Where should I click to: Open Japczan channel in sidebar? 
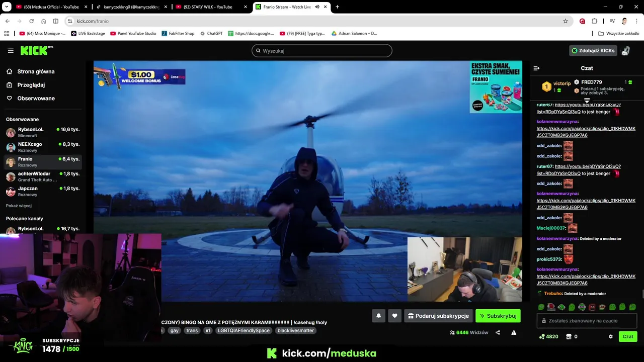click(43, 191)
